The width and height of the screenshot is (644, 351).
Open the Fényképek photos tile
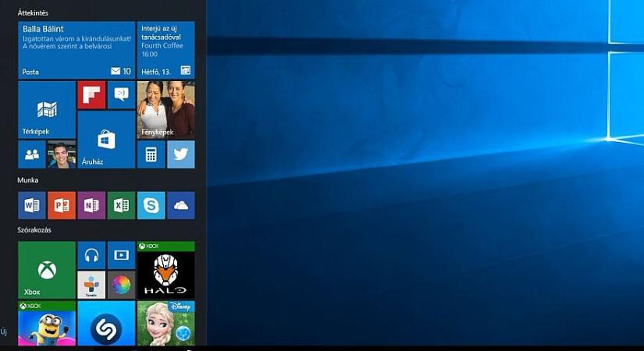coord(165,110)
